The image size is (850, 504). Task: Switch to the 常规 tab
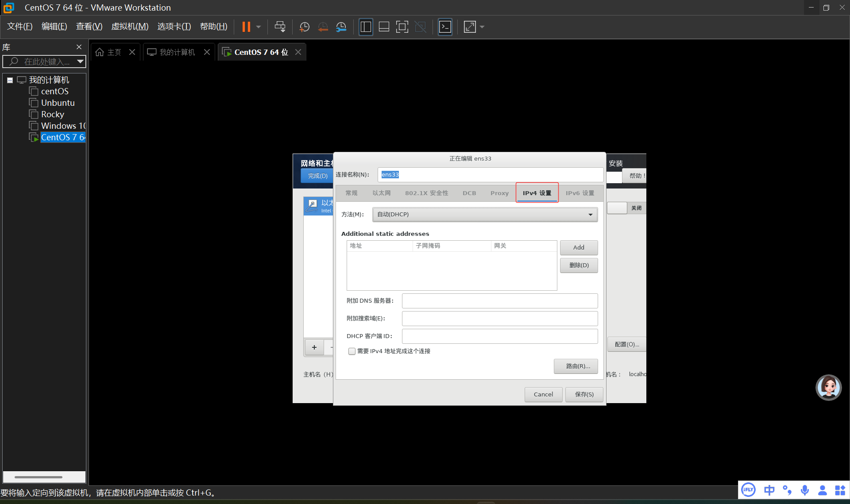click(352, 193)
